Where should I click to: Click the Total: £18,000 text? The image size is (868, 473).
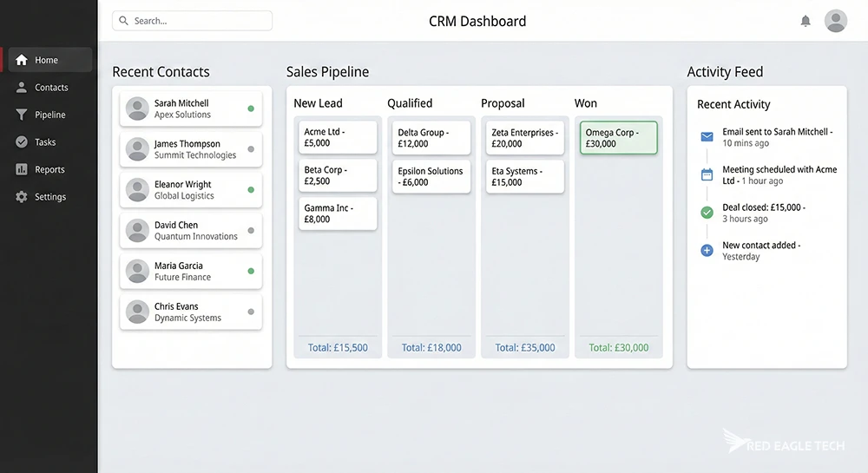pos(431,347)
